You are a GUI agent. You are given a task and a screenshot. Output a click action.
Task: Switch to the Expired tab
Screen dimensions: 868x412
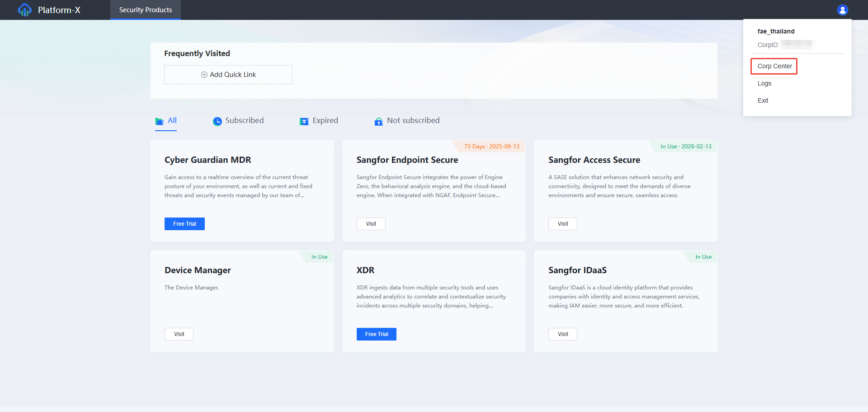pos(319,121)
